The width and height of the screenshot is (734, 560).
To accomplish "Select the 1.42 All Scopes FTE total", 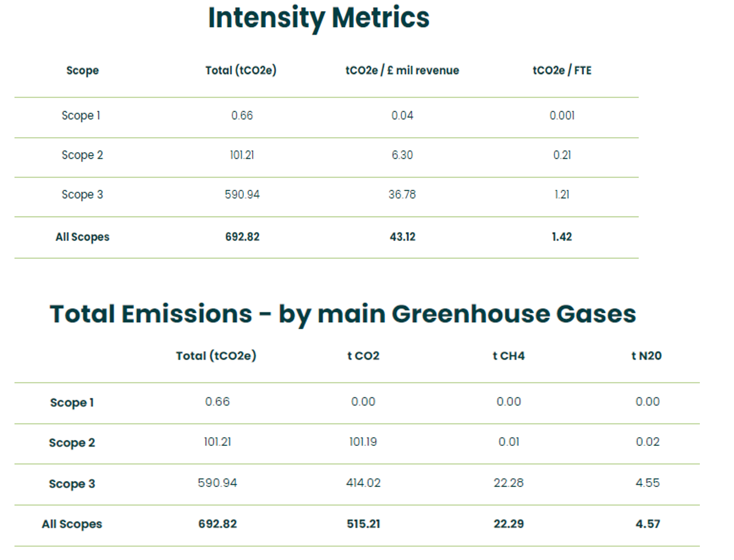I will pos(562,237).
